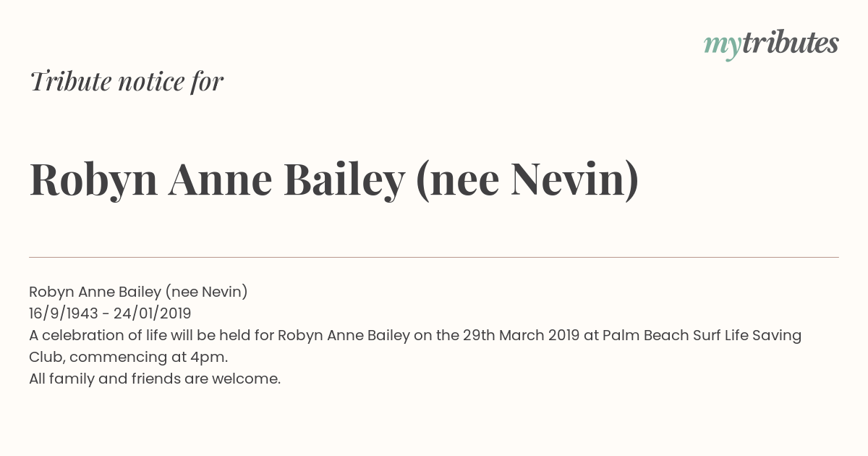Click the death date 24/01/2019
The width and height of the screenshot is (868, 456).
pos(152,313)
